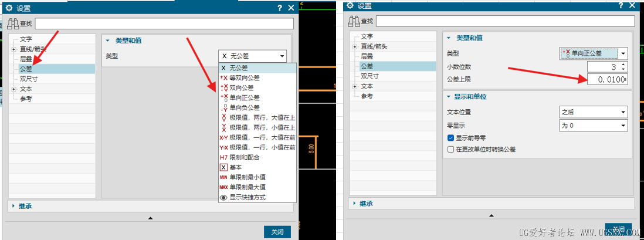The height and width of the screenshot is (240, 644).
Task: Toggle 在更改单位时转换公差 checkbox
Action: 450,150
